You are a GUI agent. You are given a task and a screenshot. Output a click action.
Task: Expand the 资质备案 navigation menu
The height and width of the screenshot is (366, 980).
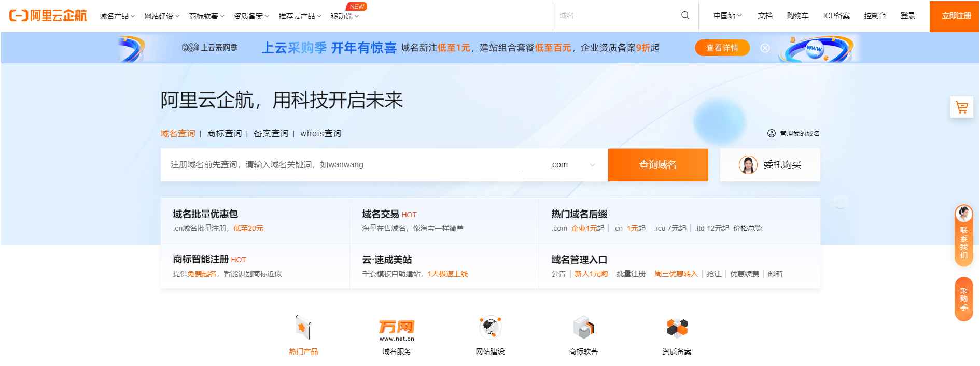(x=251, y=16)
